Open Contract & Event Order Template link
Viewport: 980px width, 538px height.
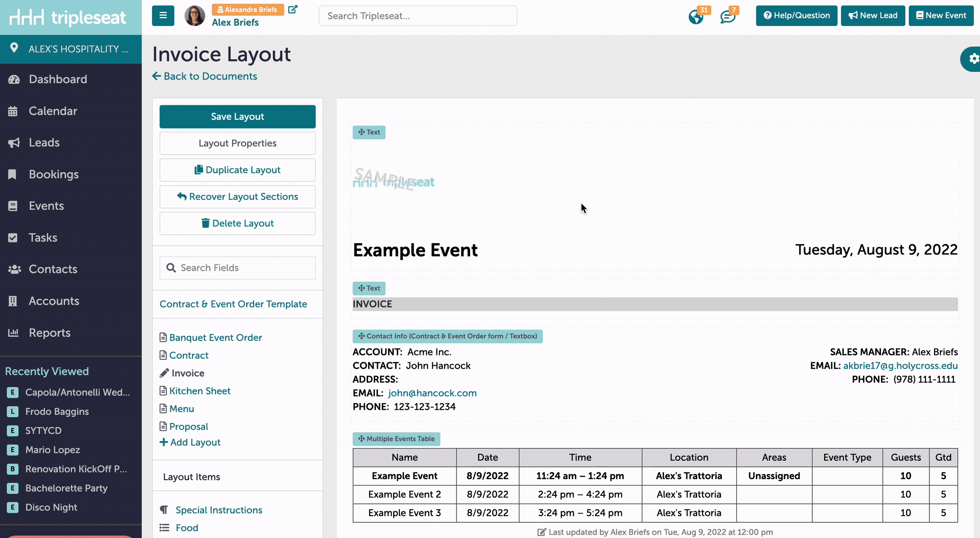pos(233,304)
